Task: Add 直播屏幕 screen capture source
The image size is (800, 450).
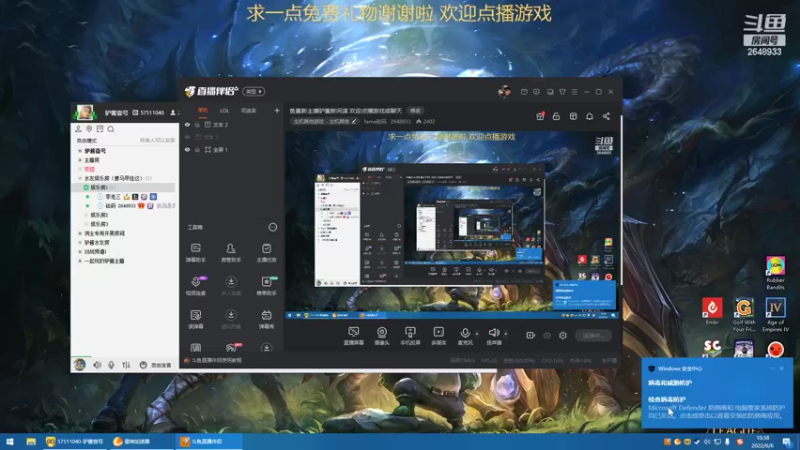Action: (x=353, y=336)
